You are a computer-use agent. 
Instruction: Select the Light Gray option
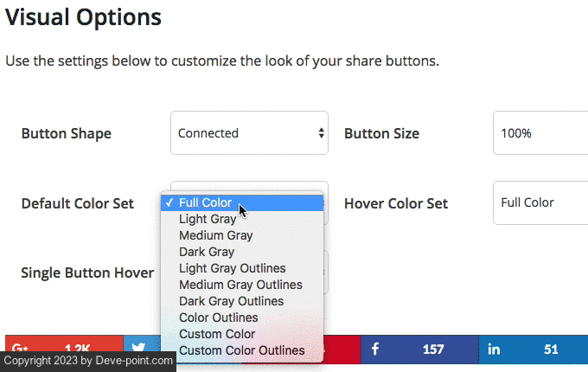pyautogui.click(x=208, y=219)
